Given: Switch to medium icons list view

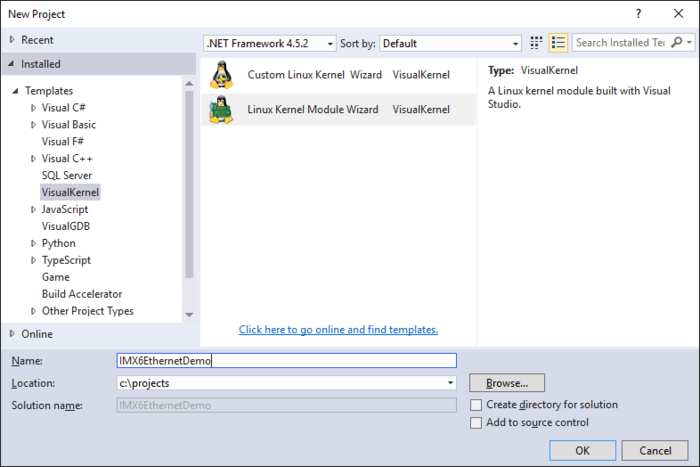Looking at the screenshot, I should pos(558,43).
